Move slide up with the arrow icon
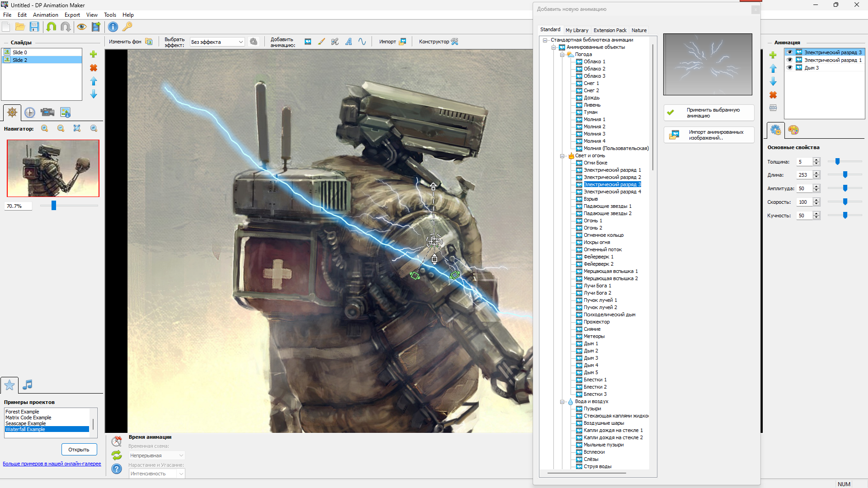 [94, 81]
